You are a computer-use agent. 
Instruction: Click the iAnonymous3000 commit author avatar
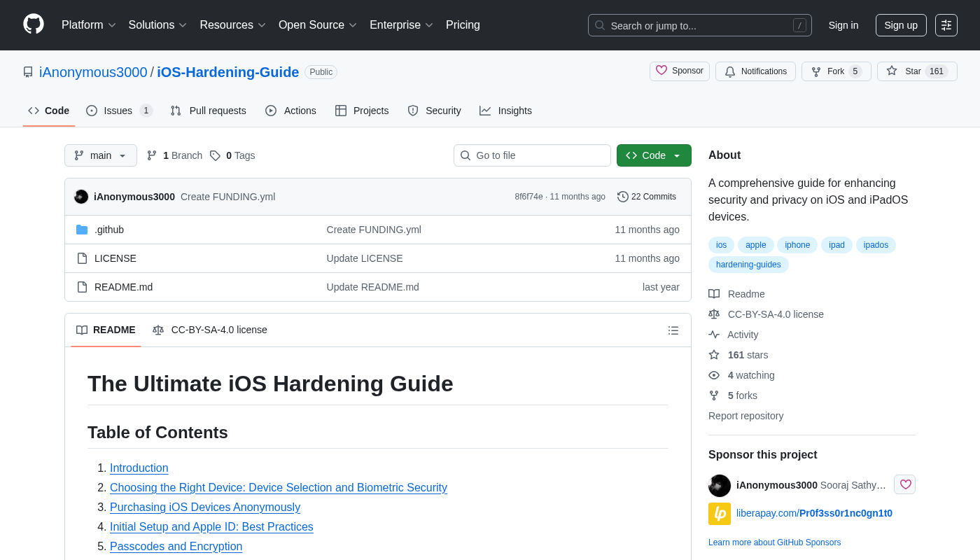[81, 197]
